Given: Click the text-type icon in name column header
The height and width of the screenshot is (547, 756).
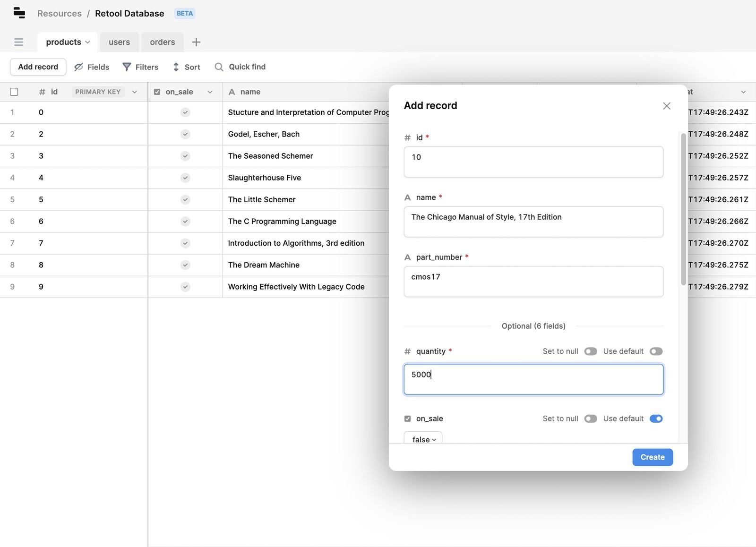Looking at the screenshot, I should [x=232, y=92].
